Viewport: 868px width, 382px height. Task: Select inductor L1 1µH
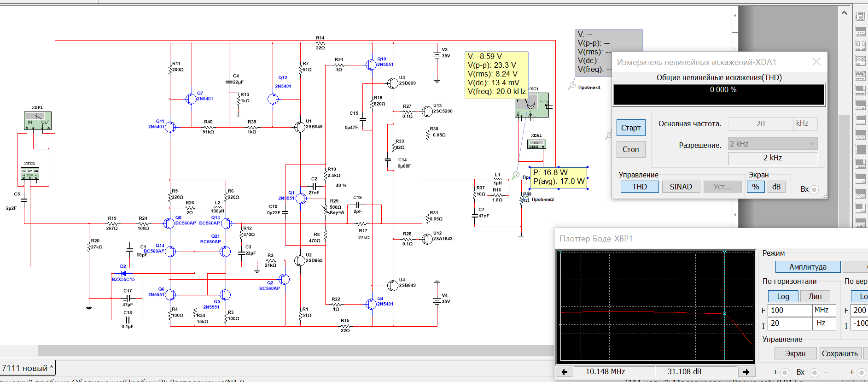coord(497,180)
